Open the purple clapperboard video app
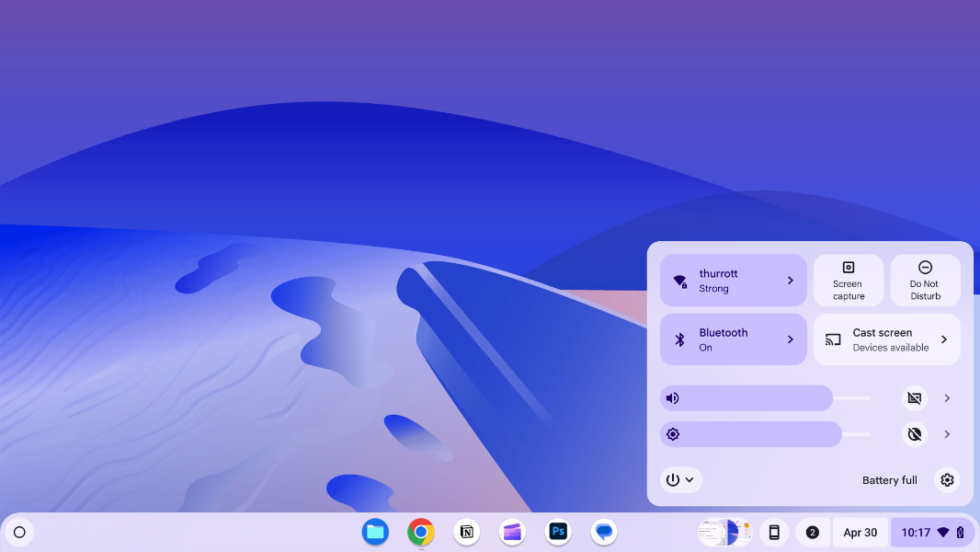 [512, 532]
